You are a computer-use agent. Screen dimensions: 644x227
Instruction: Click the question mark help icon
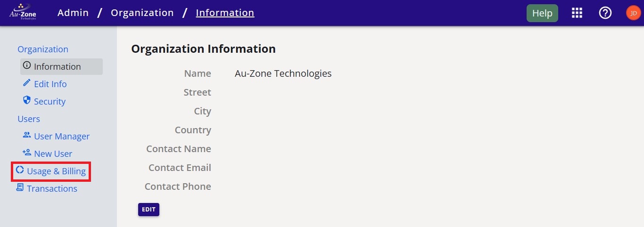[x=605, y=13]
